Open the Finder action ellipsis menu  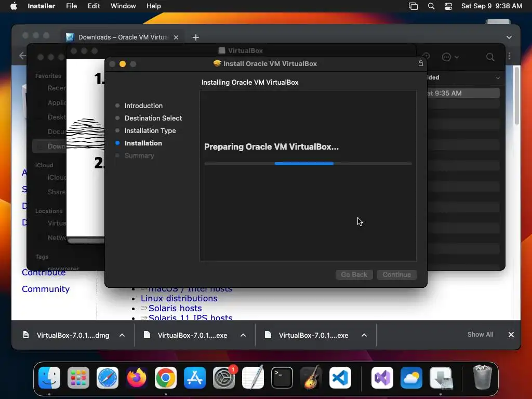click(450, 57)
